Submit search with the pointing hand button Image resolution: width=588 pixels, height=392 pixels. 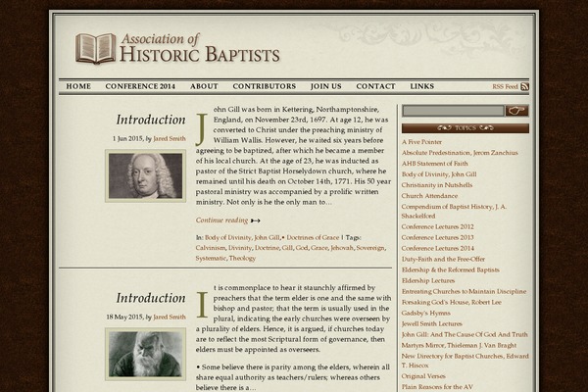click(517, 111)
